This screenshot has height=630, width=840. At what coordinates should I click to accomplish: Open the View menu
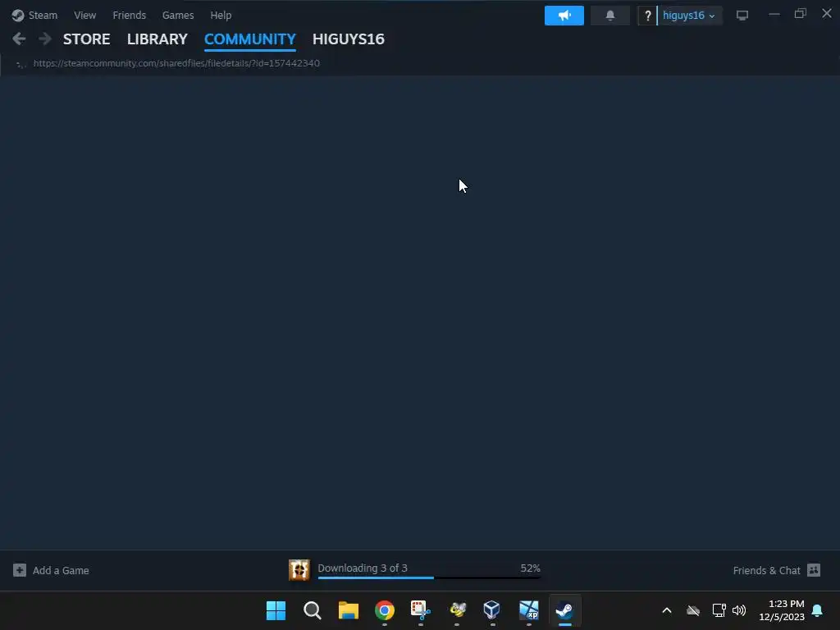(84, 15)
